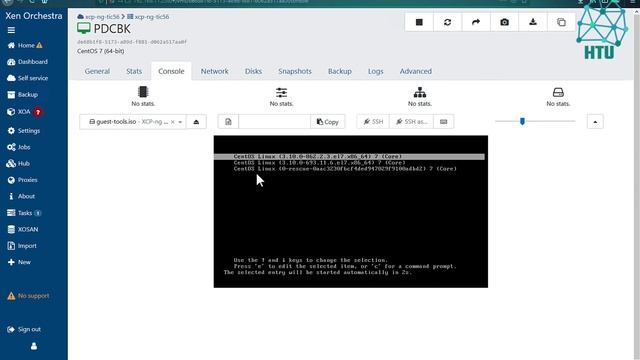Click the Export VM download icon
640x360 pixels.
pos(533,22)
